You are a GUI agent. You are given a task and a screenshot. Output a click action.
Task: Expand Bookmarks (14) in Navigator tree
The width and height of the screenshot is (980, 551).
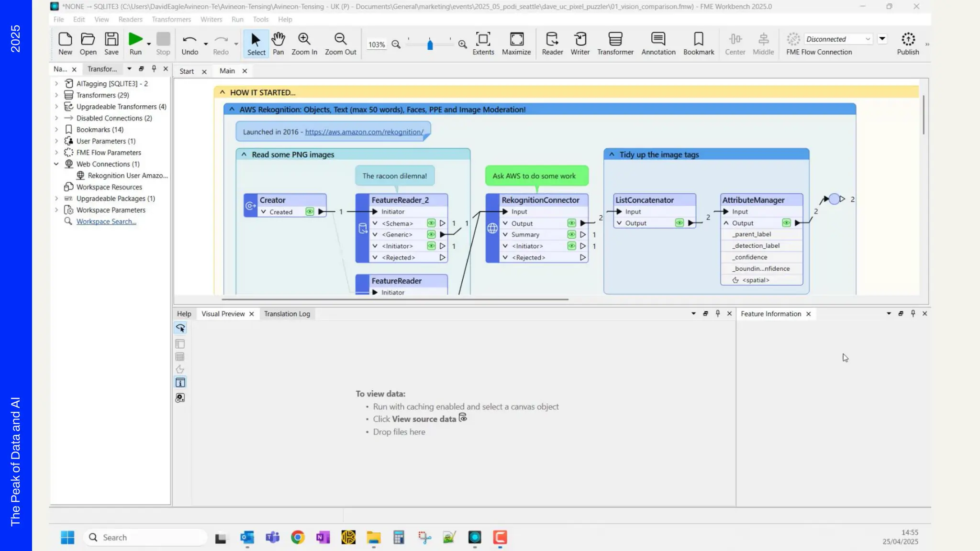(x=56, y=130)
